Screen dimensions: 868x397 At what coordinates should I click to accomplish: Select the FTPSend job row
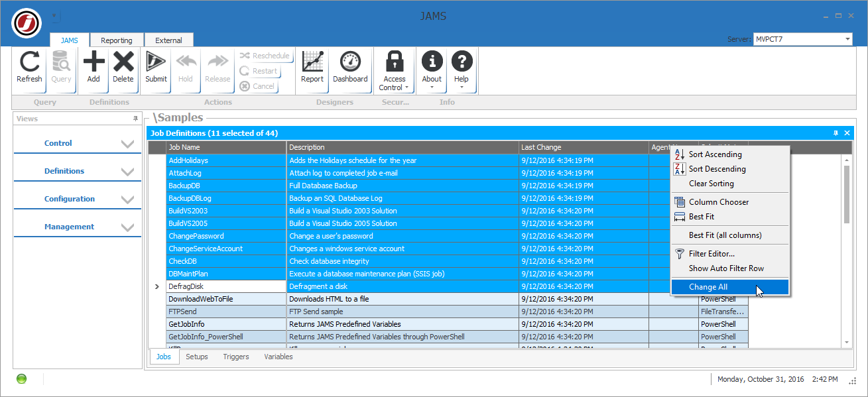point(457,312)
